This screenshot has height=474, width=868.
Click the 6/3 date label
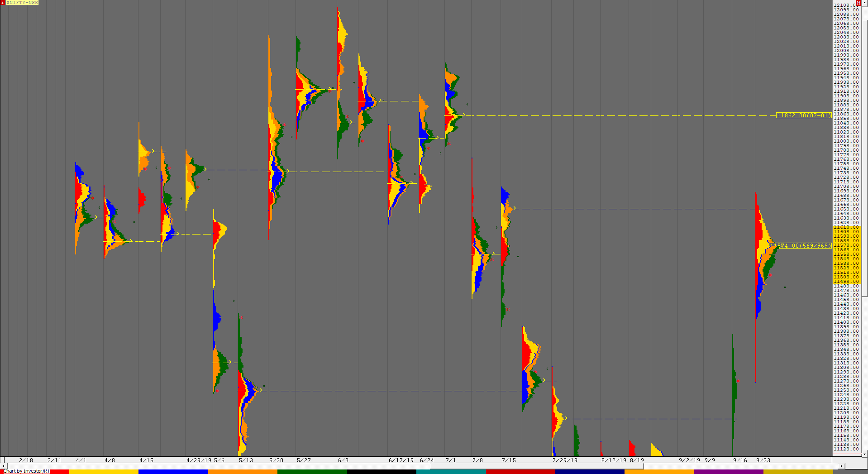pos(343,460)
